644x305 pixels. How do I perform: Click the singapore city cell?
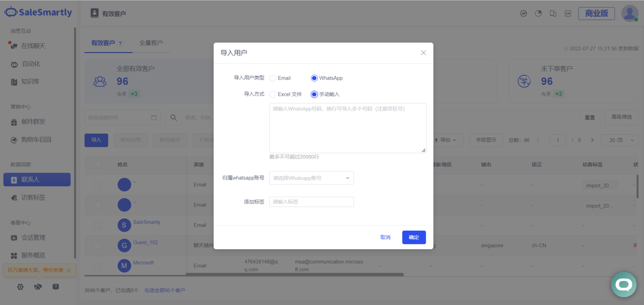(x=492, y=246)
